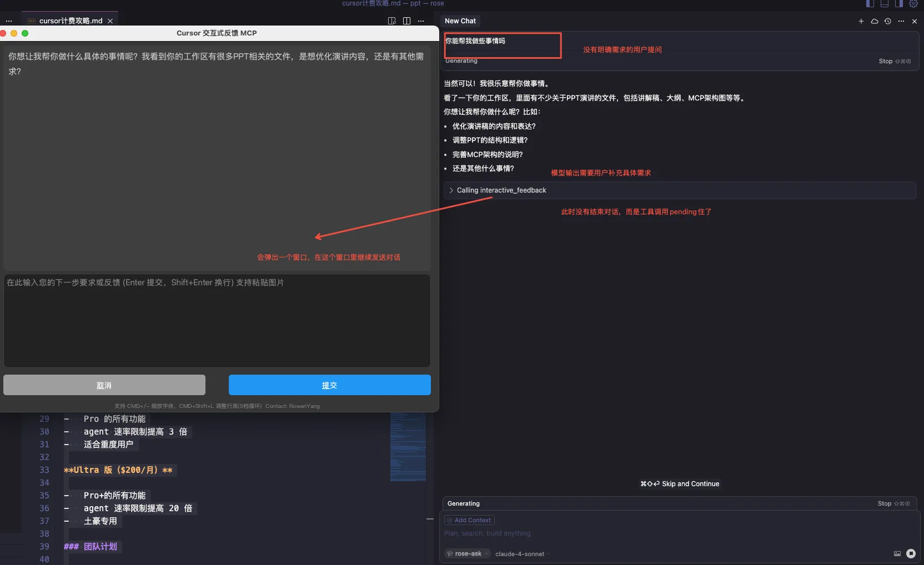This screenshot has height=565, width=924.
Task: Toggle the primary sidebar layout icon
Action: coord(870,3)
